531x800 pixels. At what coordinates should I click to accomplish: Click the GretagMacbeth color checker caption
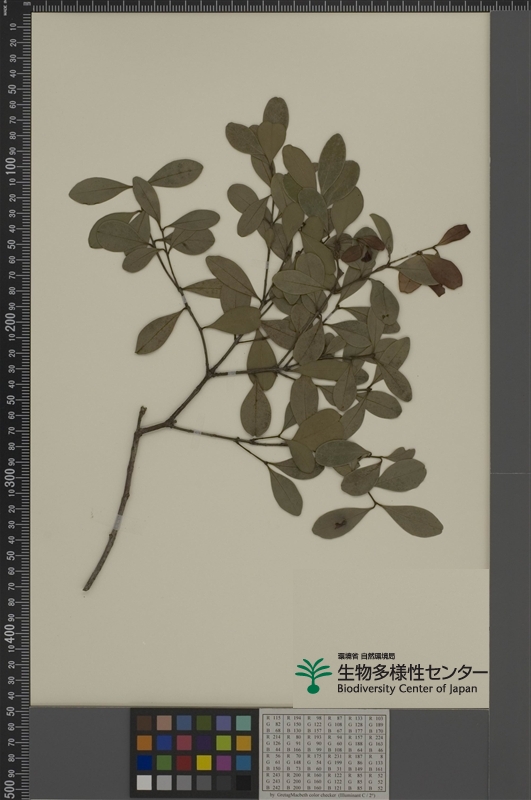pos(324,795)
